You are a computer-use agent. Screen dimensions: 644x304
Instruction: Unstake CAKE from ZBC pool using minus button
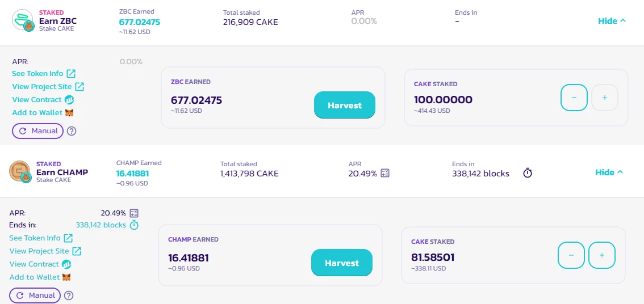(x=574, y=98)
